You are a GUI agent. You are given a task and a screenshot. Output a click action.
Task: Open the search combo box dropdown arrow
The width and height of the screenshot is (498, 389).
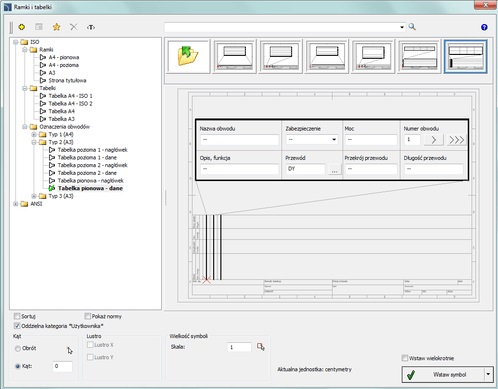point(402,27)
